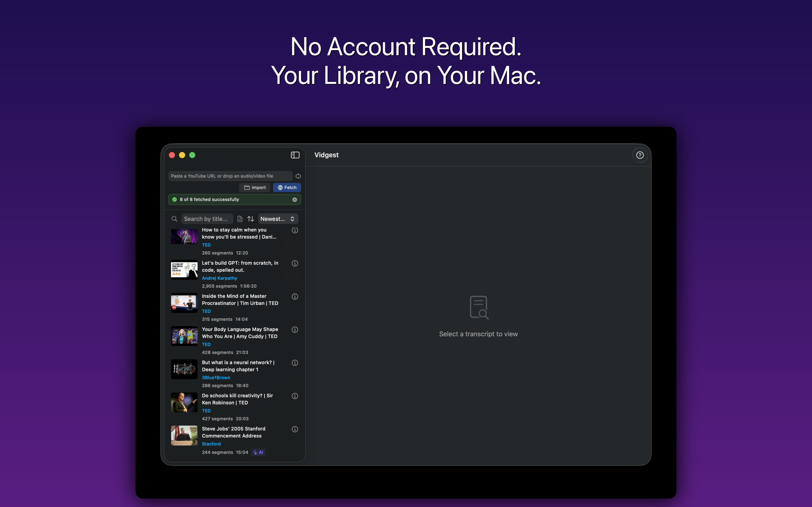Toggle the sidebar panel icon
Viewport: 812px width, 507px height.
click(x=295, y=155)
